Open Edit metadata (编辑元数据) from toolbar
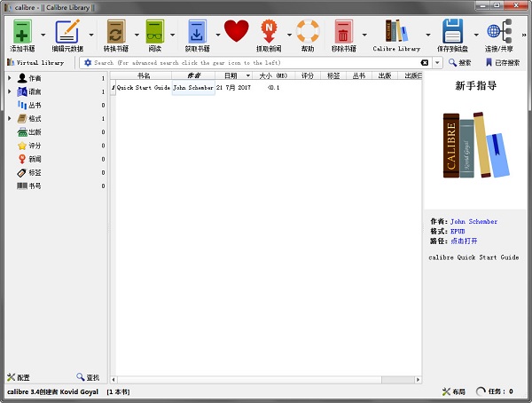532x403 pixels. [67, 33]
